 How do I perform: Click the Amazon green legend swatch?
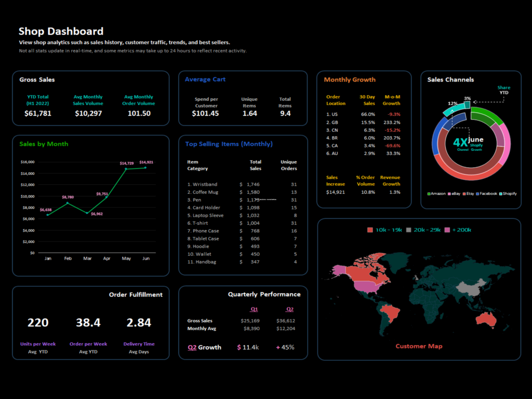429,194
